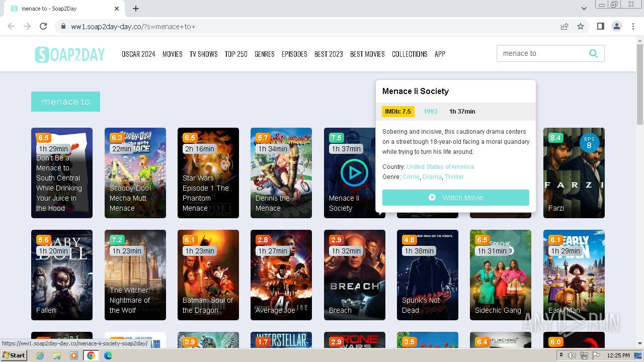
Task: Expand the tab search dropdown
Action: pyautogui.click(x=584, y=9)
